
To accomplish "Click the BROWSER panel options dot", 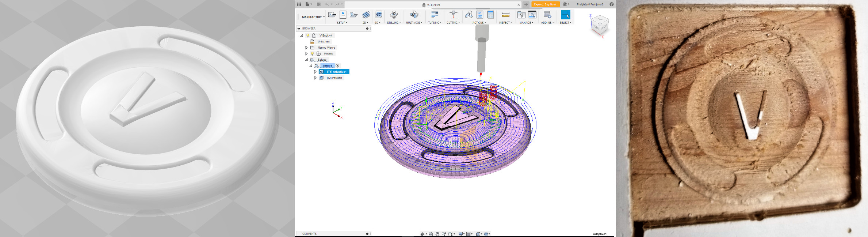I will click(367, 29).
